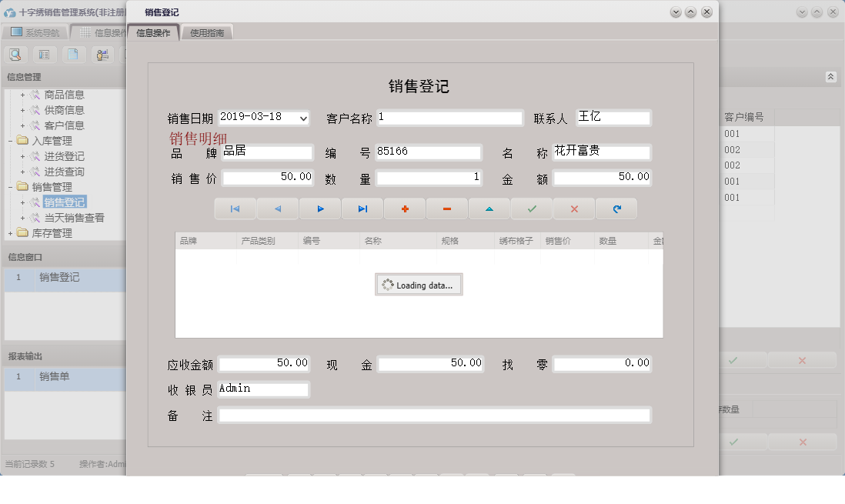Delete current record with minus icon
The image size is (845, 504).
pyautogui.click(x=447, y=209)
